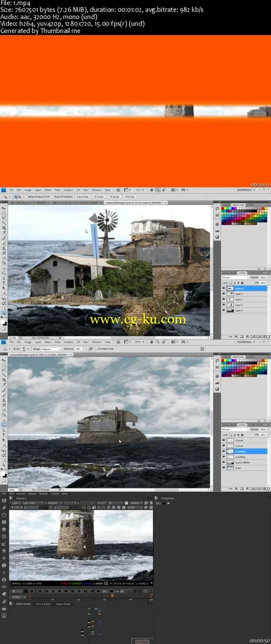Select the 5_groundPlane layer row
Screen dimensions: 271x644
click(245, 463)
